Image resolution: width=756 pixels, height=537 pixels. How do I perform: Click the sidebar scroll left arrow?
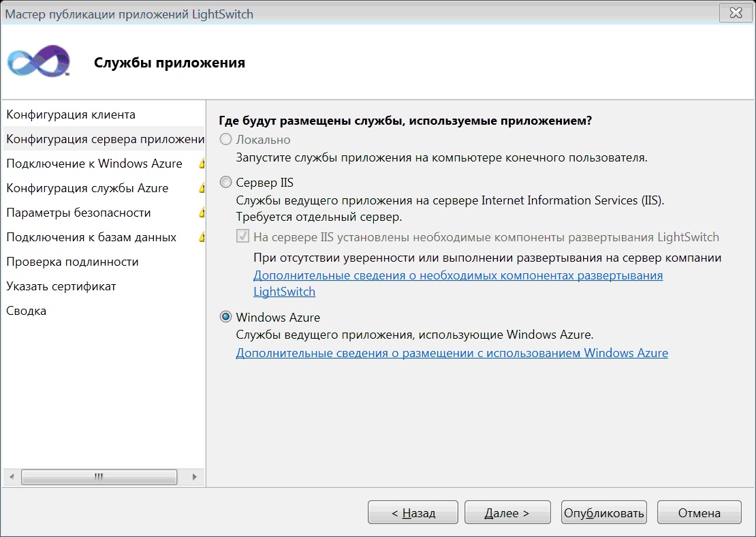click(12, 477)
